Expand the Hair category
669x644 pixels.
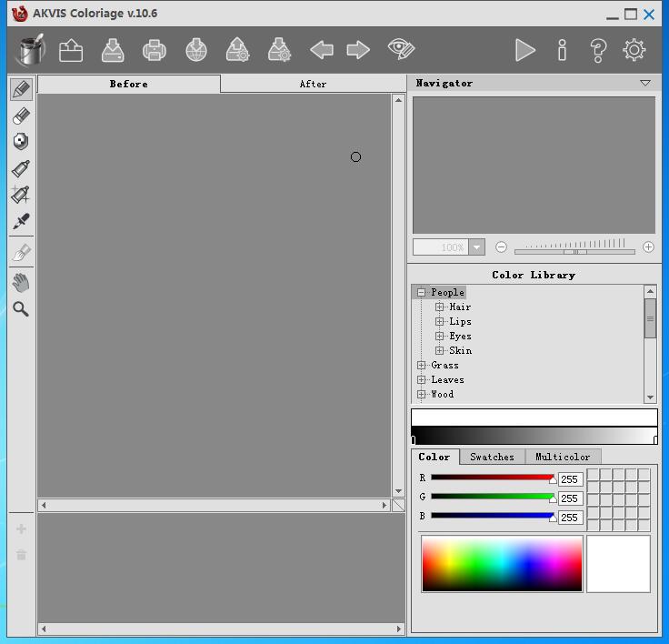coord(440,307)
